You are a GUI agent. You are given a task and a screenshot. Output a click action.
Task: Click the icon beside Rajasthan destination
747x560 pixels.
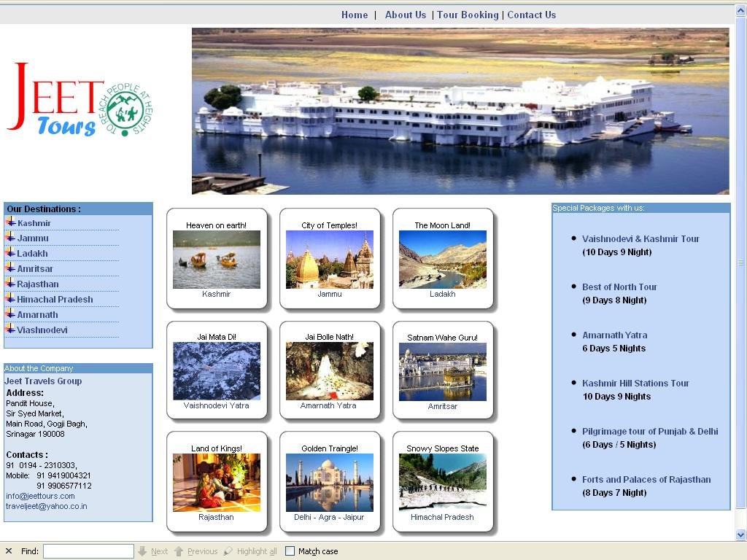click(x=10, y=284)
